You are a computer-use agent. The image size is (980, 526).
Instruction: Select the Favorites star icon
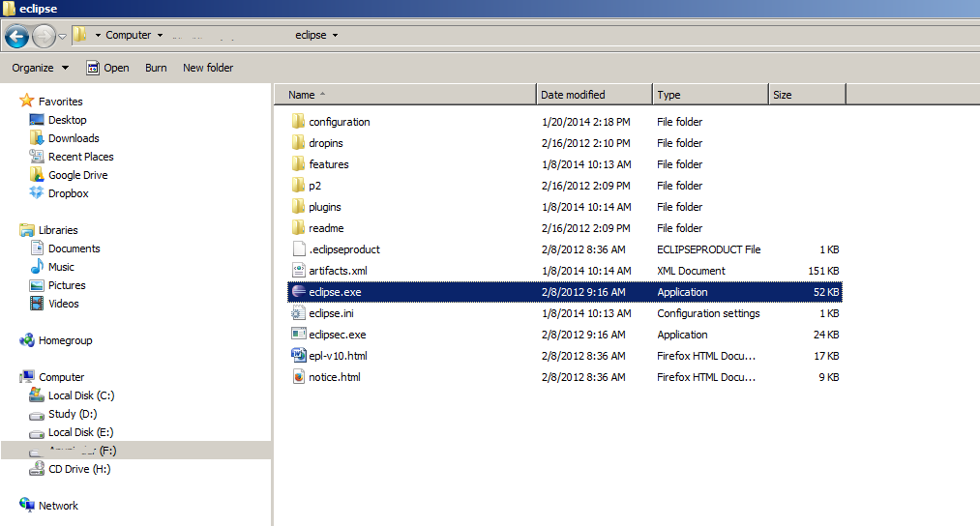click(x=27, y=101)
